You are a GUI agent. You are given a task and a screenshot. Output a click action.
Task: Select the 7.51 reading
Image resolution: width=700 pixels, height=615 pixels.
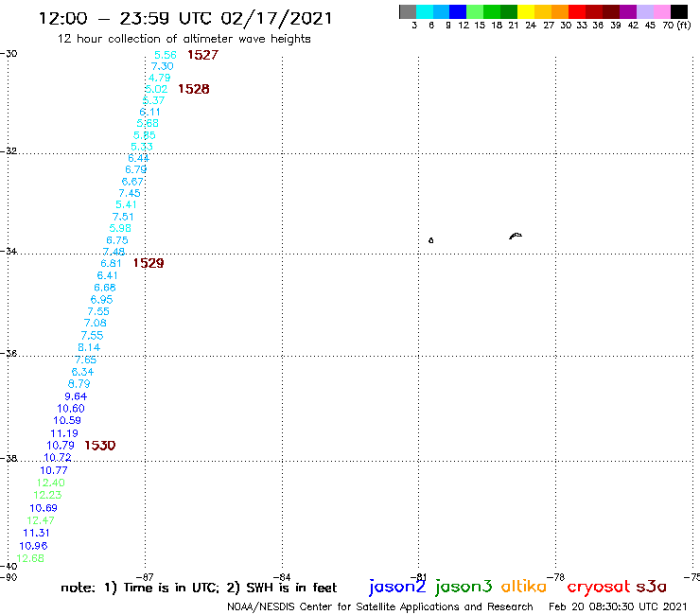click(123, 217)
